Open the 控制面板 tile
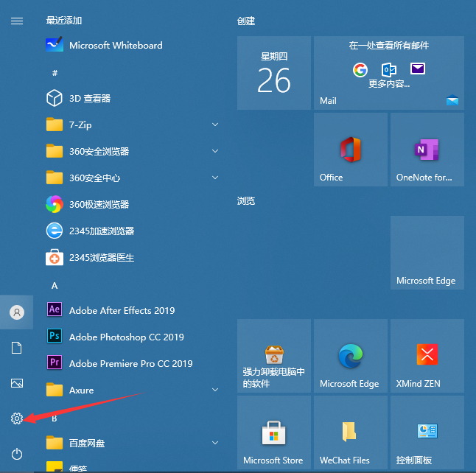The image size is (476, 473). (427, 432)
